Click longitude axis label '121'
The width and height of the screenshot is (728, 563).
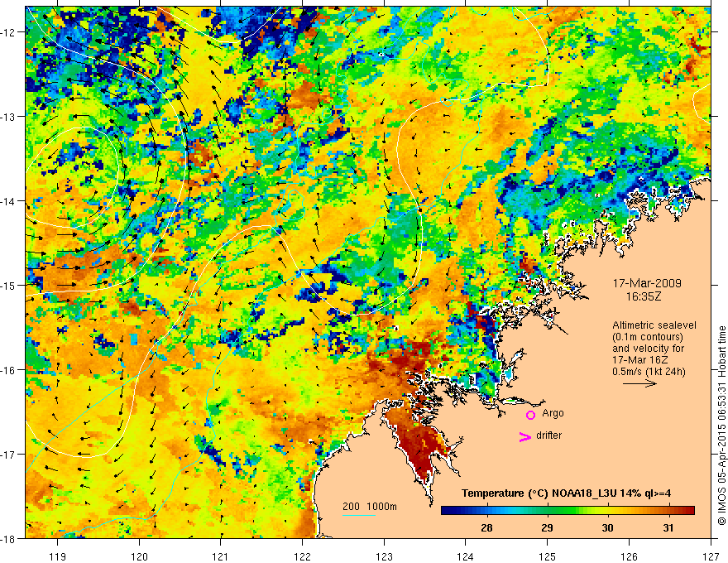pos(221,556)
